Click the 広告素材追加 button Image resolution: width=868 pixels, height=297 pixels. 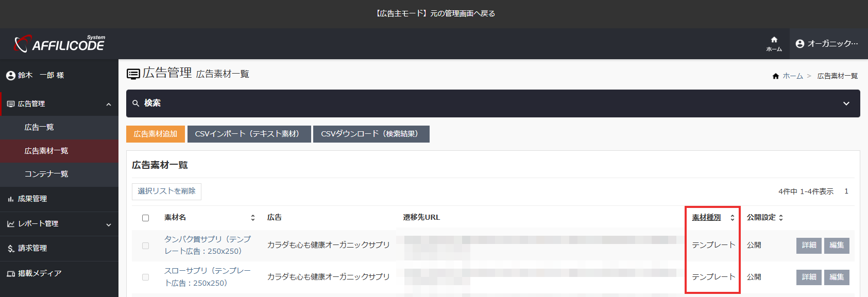[x=155, y=134]
